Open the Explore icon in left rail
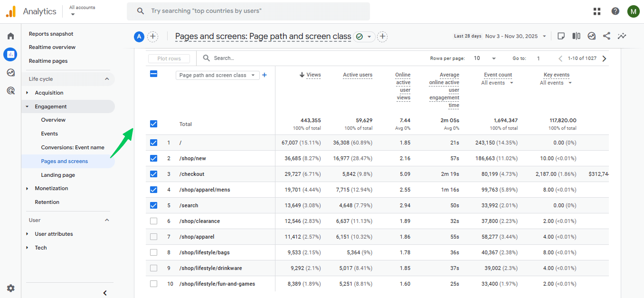Screen dimensions: 644x298 coord(10,73)
